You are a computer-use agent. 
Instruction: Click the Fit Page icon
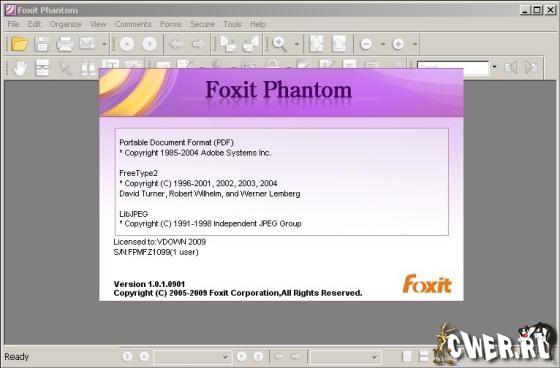click(x=316, y=44)
